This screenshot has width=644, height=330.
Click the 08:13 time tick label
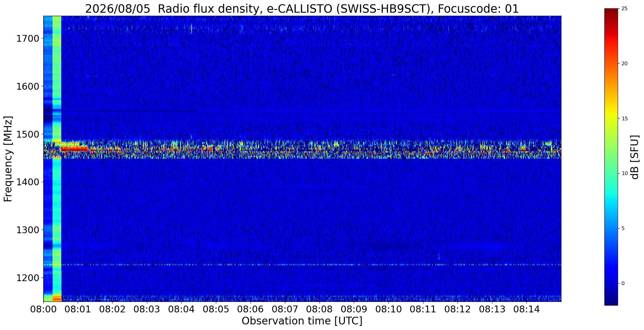tap(492, 309)
